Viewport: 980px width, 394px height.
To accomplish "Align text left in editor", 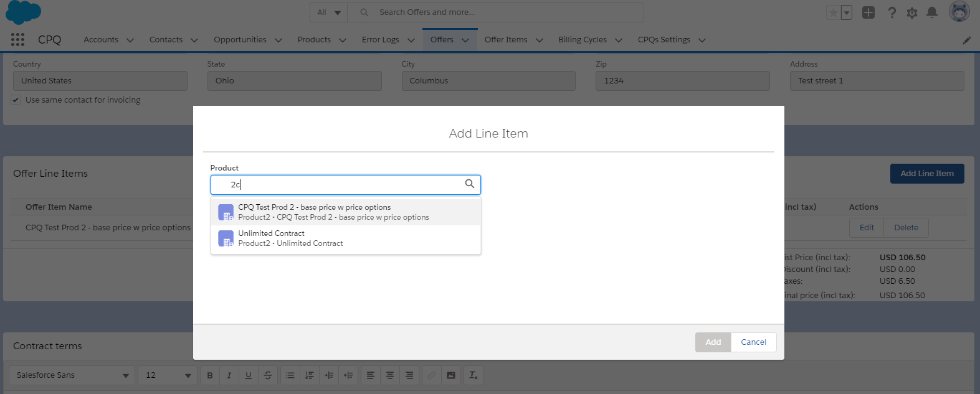I will 371,375.
